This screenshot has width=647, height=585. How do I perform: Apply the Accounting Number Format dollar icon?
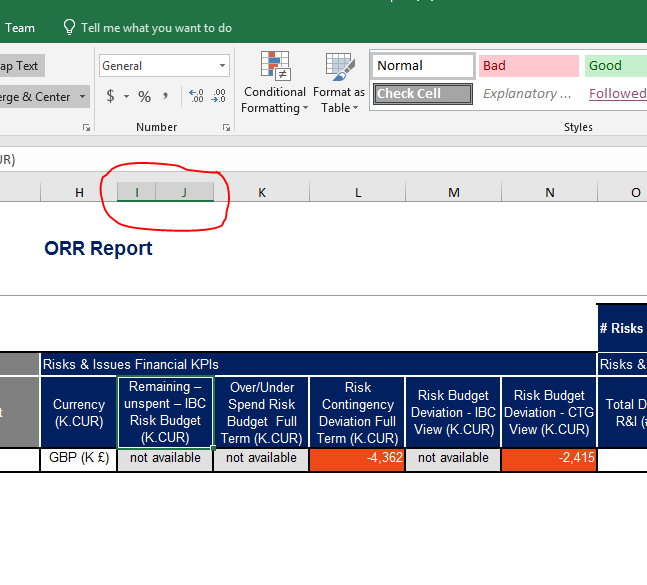click(x=111, y=97)
